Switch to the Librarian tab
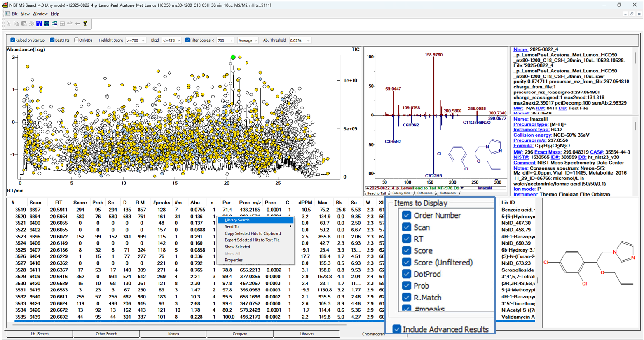Image resolution: width=644 pixels, height=340 pixels. coord(307,334)
